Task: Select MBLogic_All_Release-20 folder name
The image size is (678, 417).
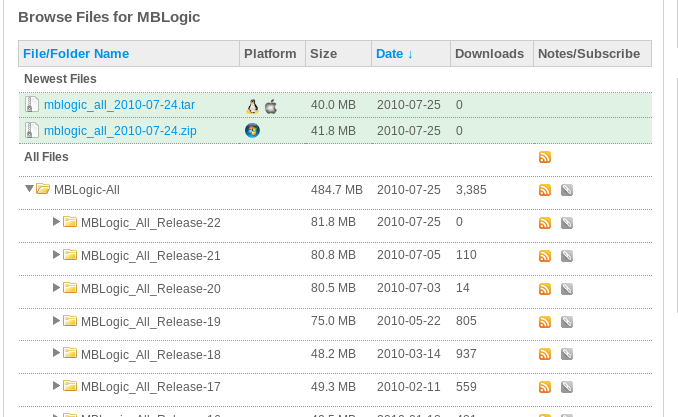Action: 150,289
